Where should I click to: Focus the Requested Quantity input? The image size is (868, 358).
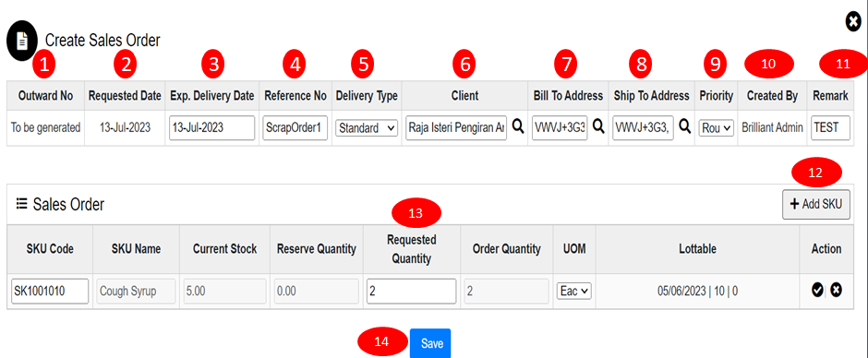(x=411, y=291)
